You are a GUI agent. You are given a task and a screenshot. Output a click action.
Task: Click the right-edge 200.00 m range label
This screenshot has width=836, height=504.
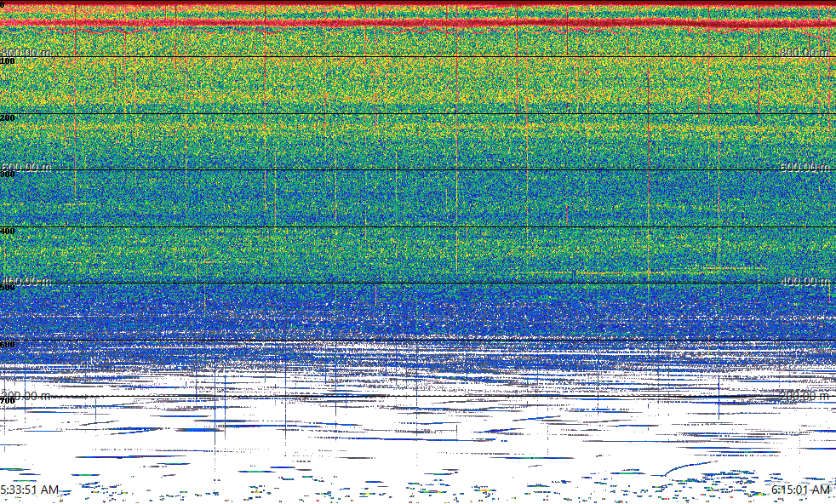click(805, 395)
